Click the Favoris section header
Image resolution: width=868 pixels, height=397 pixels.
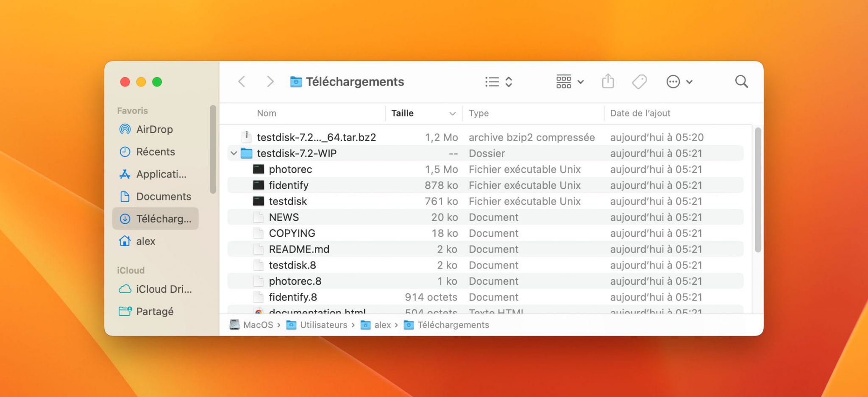(132, 111)
